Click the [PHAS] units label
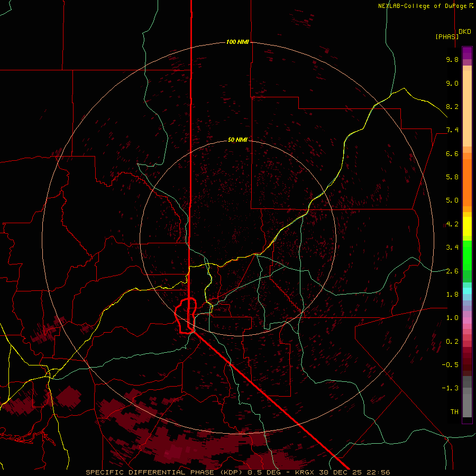This screenshot has height=476, width=476. click(x=447, y=36)
